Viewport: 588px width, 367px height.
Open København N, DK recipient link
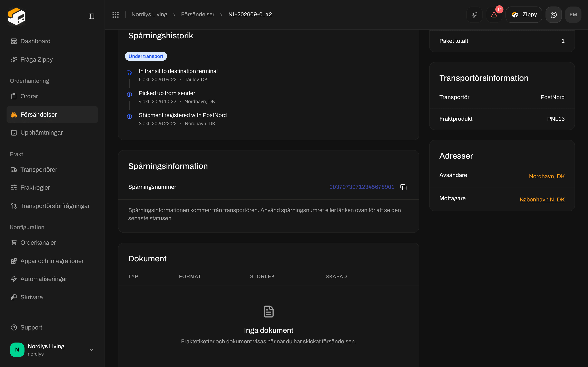pos(542,200)
